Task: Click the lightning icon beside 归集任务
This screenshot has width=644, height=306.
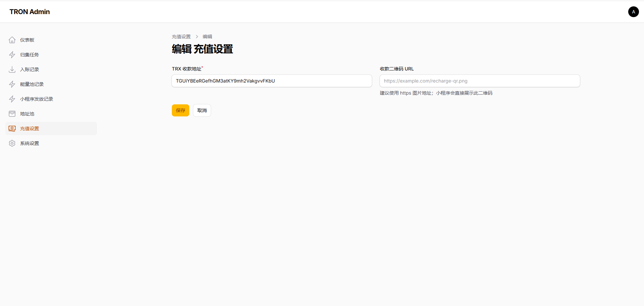Action: coord(12,55)
